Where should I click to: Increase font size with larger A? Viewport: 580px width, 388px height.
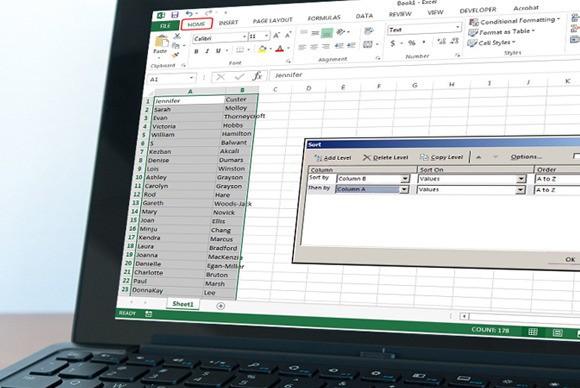point(276,36)
